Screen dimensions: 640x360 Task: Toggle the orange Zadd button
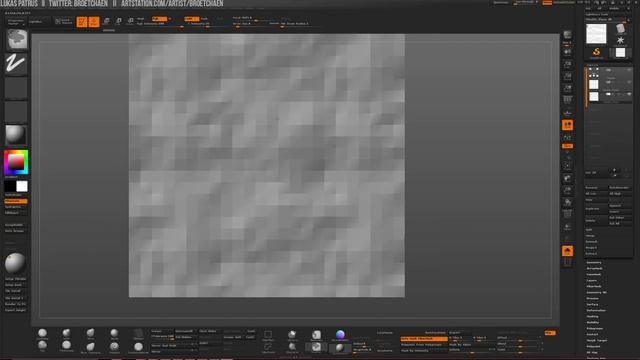pos(191,19)
